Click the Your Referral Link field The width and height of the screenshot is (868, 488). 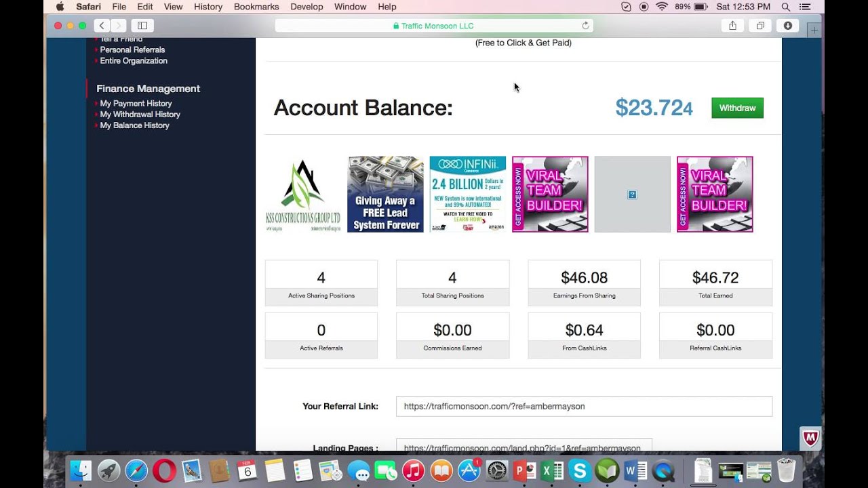point(584,406)
